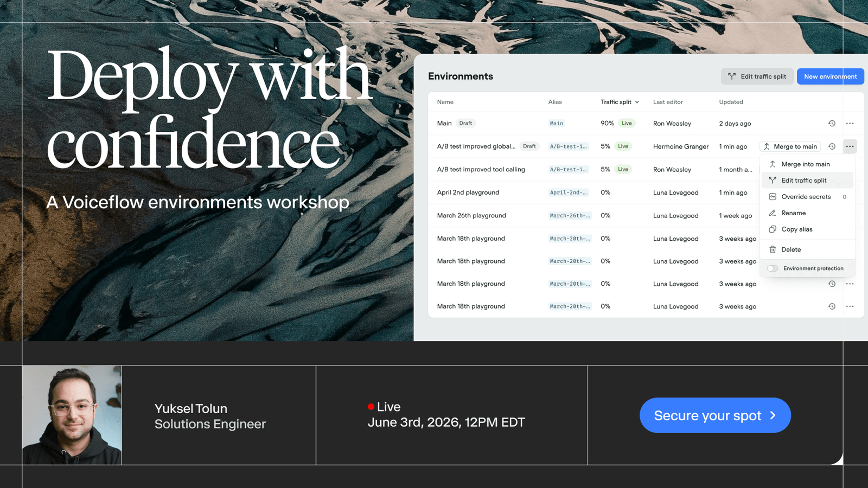Click the trash icon beside Delete
Screen dimensions: 868x488
click(773, 249)
